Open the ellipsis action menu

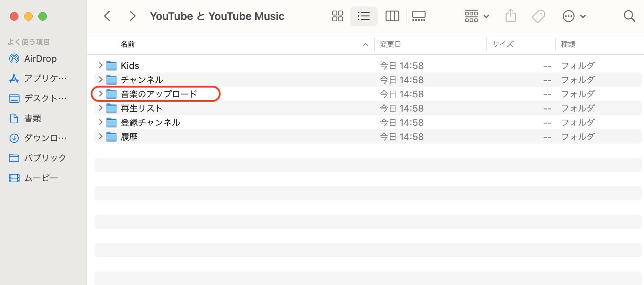click(574, 16)
